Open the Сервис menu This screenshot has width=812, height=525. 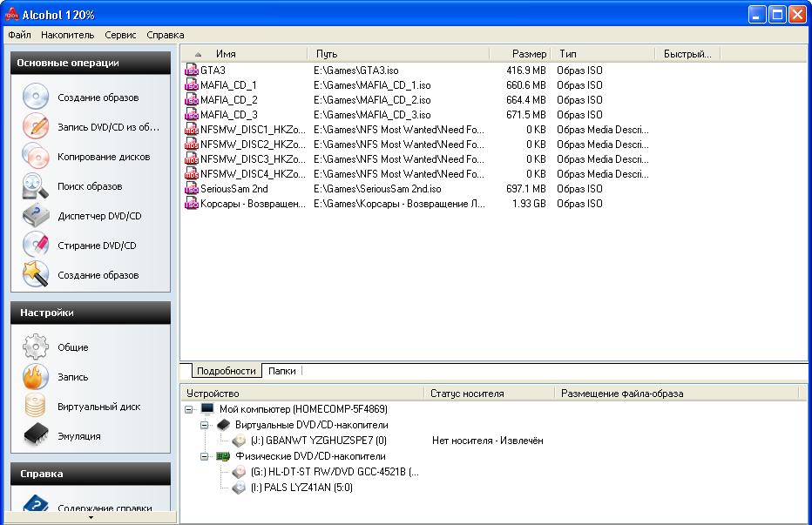tap(120, 35)
